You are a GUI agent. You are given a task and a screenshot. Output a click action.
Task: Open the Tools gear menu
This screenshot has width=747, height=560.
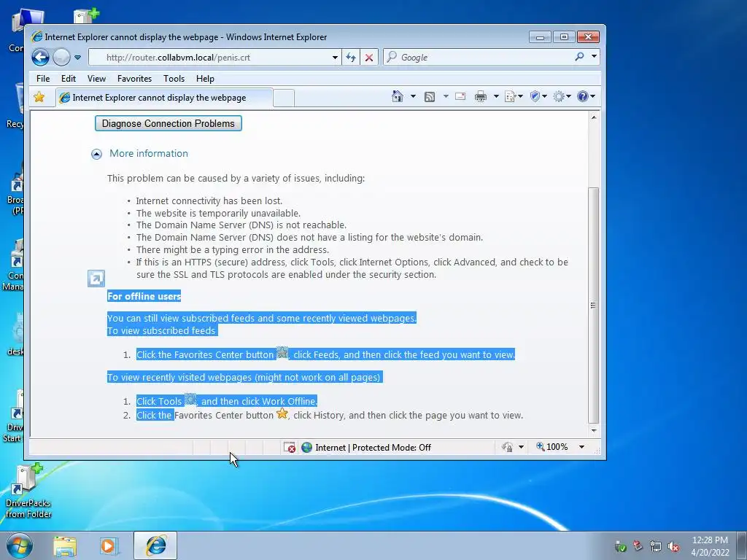[x=562, y=97]
